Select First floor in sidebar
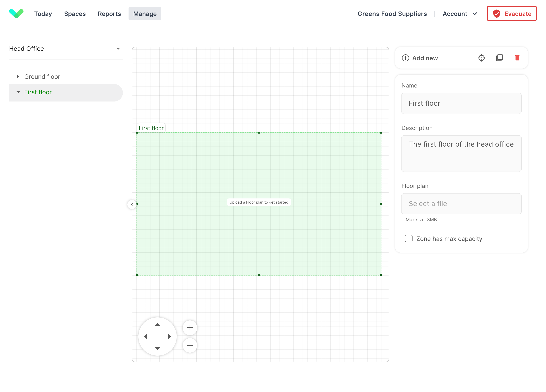546x392 pixels. pos(38,92)
